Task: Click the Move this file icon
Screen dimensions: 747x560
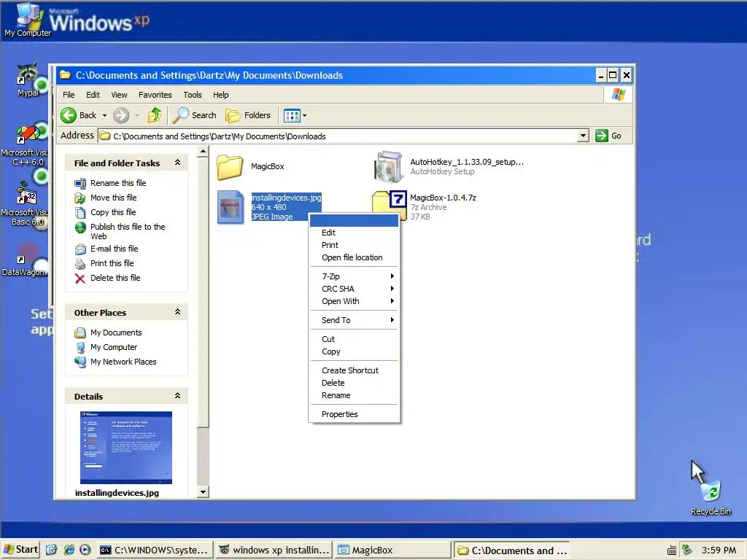Action: tap(80, 198)
